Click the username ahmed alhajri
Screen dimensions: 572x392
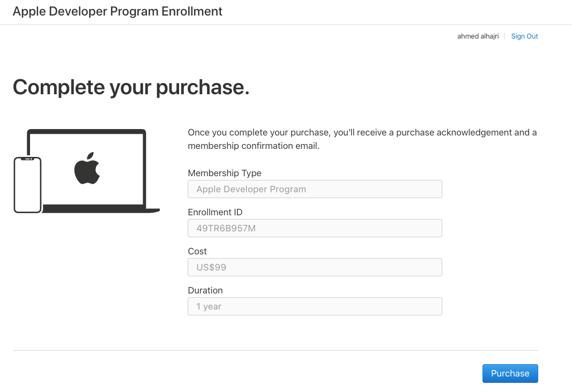(x=478, y=36)
